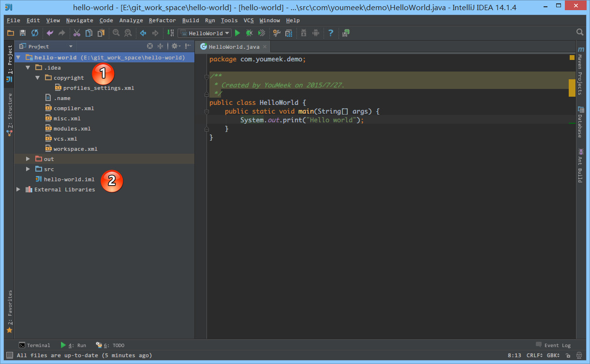Image resolution: width=590 pixels, height=364 pixels.
Task: Collapse the .idea folder
Action: point(29,68)
